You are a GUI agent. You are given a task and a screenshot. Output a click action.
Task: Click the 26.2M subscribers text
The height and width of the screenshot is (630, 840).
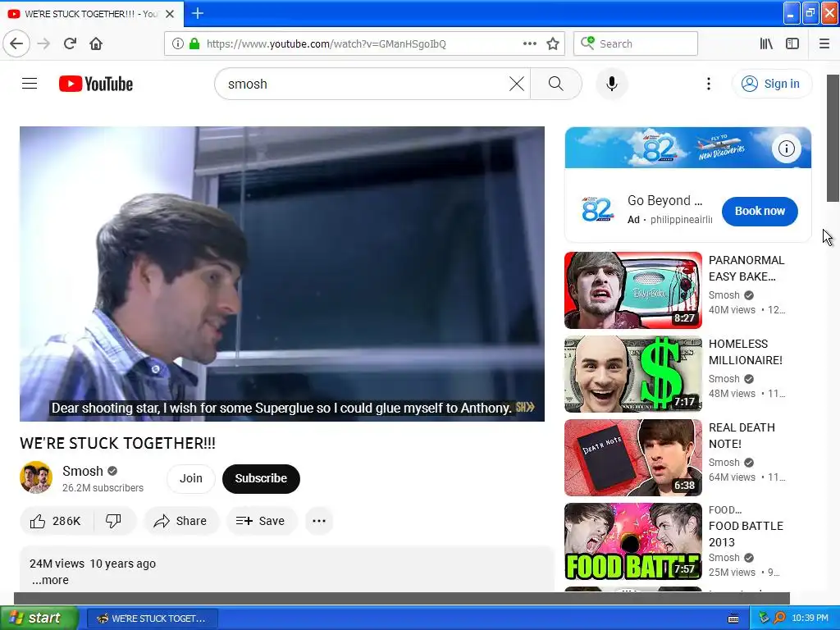coord(103,487)
